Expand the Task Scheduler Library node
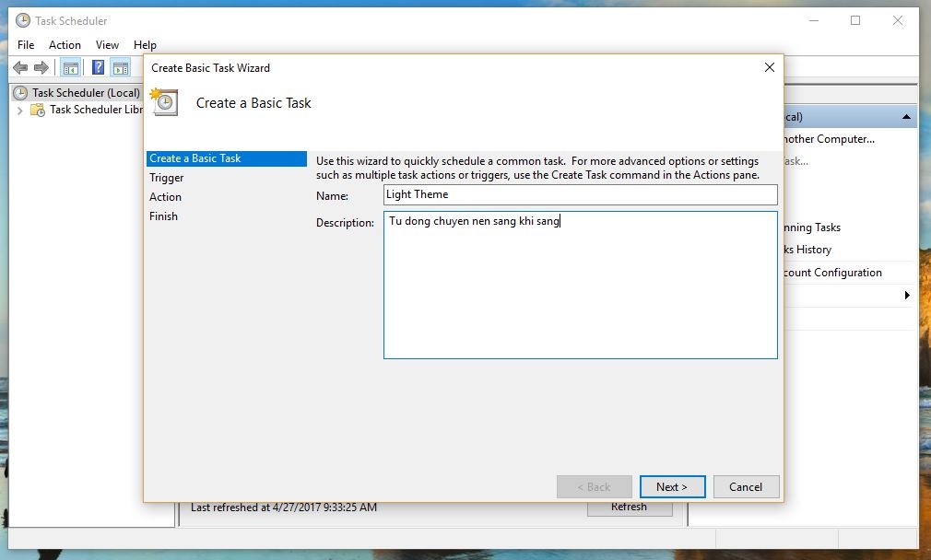The height and width of the screenshot is (560, 931). (19, 111)
